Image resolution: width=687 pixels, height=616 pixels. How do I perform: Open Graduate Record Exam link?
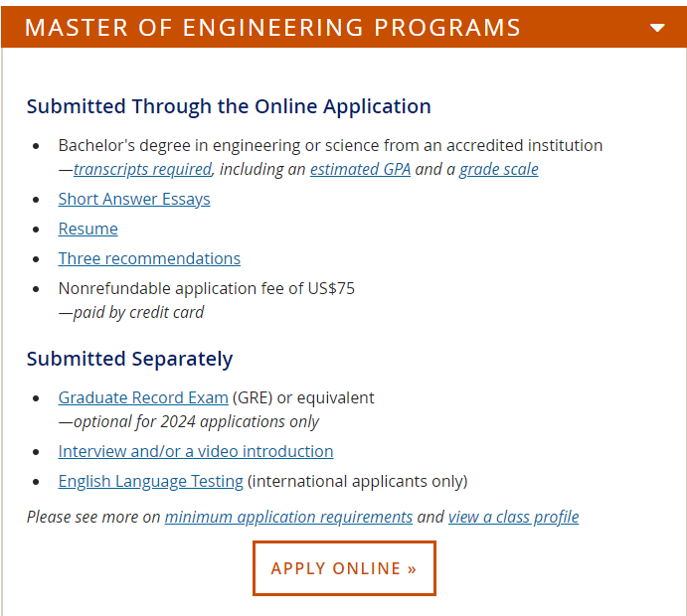tap(143, 398)
